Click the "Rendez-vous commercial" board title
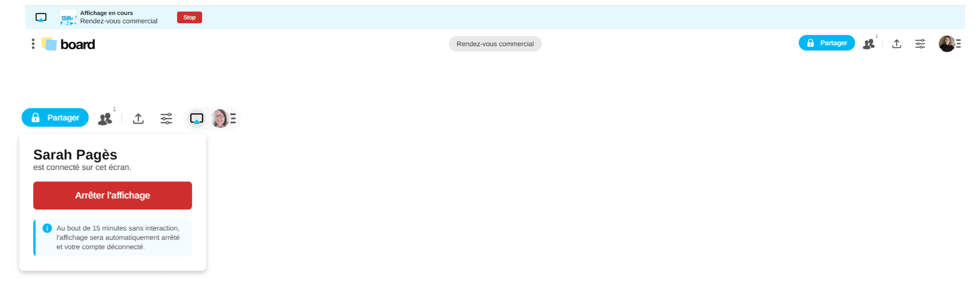980x287 pixels. click(x=494, y=44)
